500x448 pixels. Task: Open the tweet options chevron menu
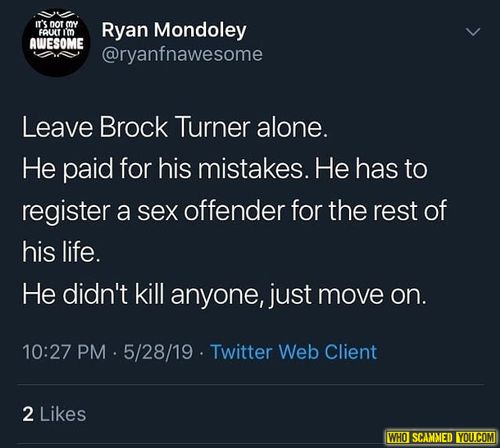(473, 32)
